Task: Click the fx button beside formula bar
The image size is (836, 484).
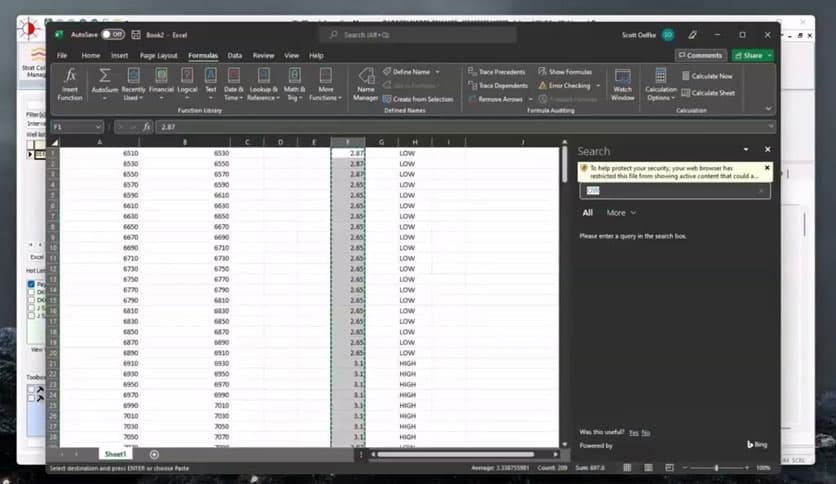Action: point(146,127)
